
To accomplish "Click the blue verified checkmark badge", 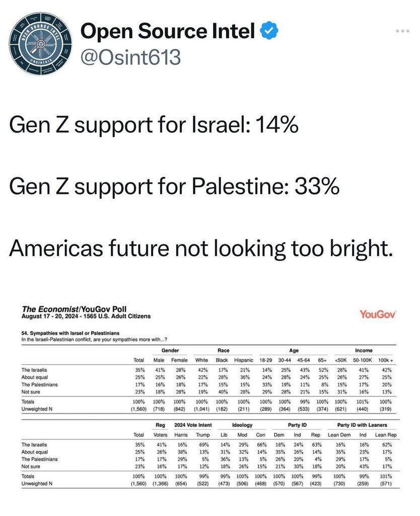I will click(x=268, y=33).
